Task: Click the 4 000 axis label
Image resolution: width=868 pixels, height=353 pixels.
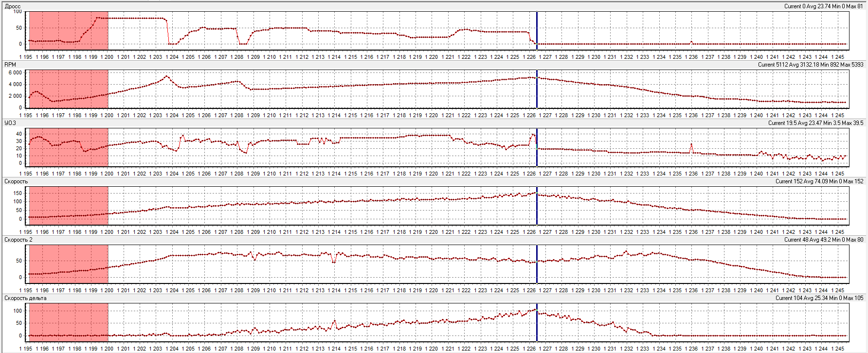Action: [x=15, y=84]
